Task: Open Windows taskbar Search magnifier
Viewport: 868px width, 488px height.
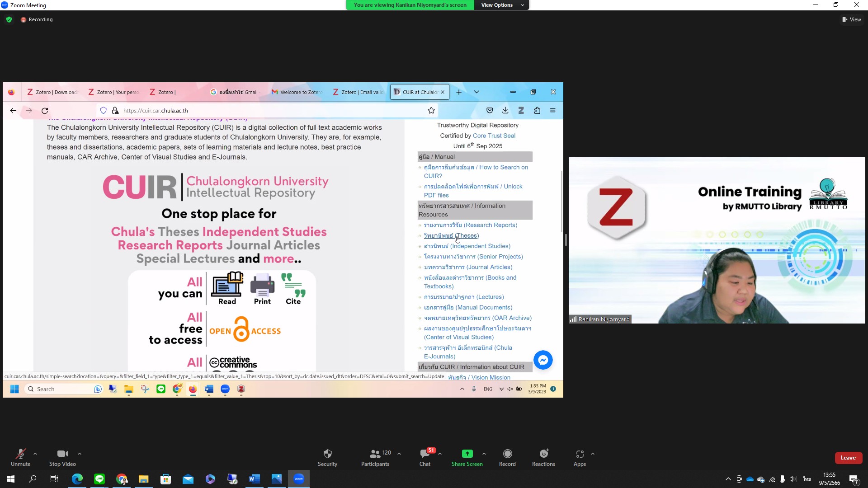Action: (33, 479)
